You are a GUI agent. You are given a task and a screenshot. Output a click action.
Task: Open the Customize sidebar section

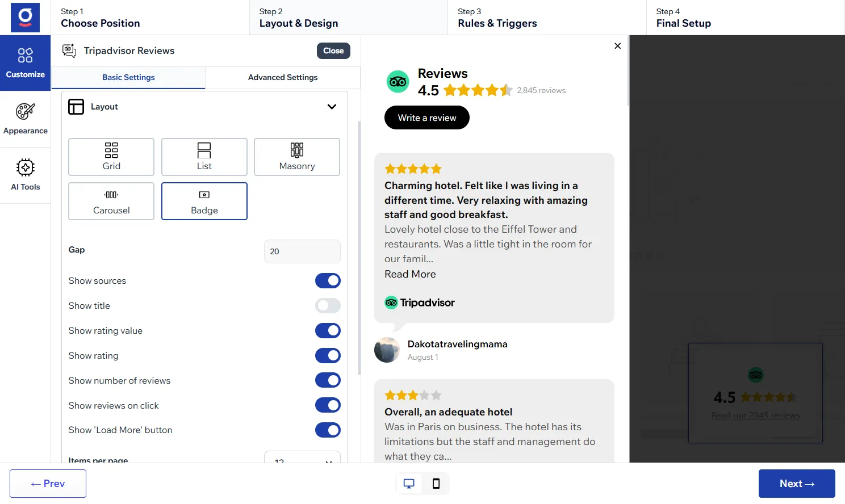(26, 63)
